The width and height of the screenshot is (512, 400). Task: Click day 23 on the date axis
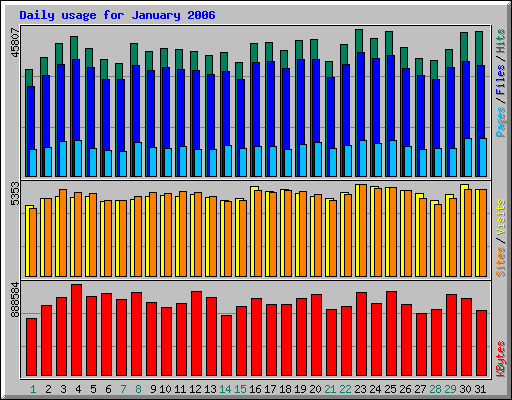point(360,389)
